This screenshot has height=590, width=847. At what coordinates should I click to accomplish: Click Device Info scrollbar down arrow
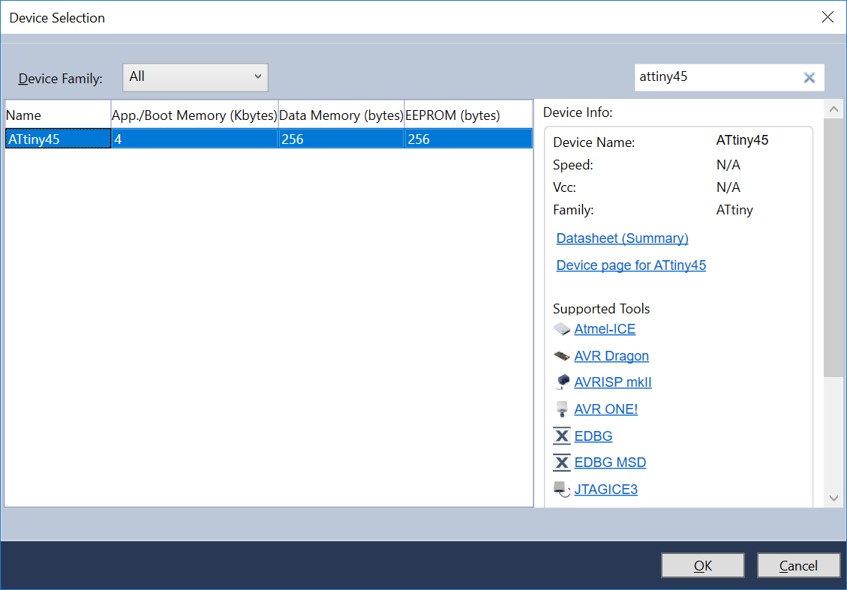tap(833, 498)
